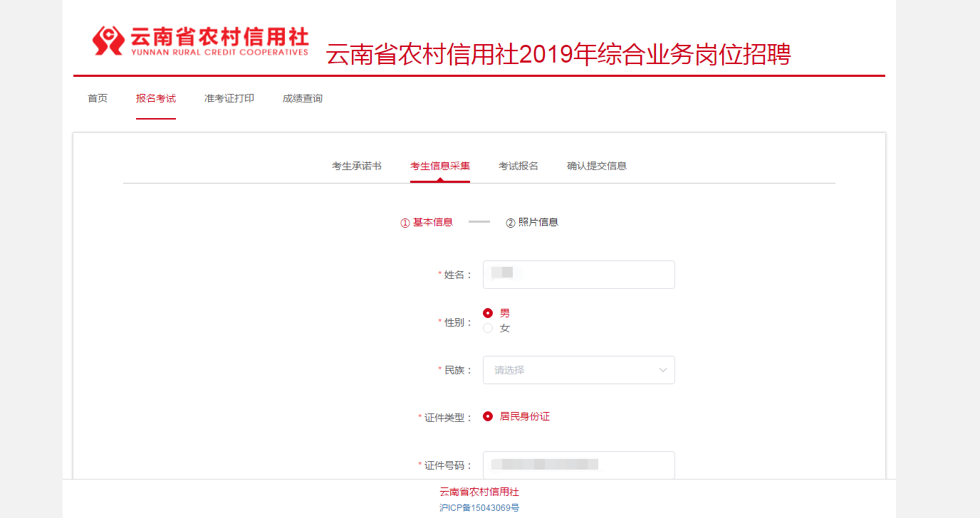Click the 证件号码 input field
The width and height of the screenshot is (980, 518).
578,465
